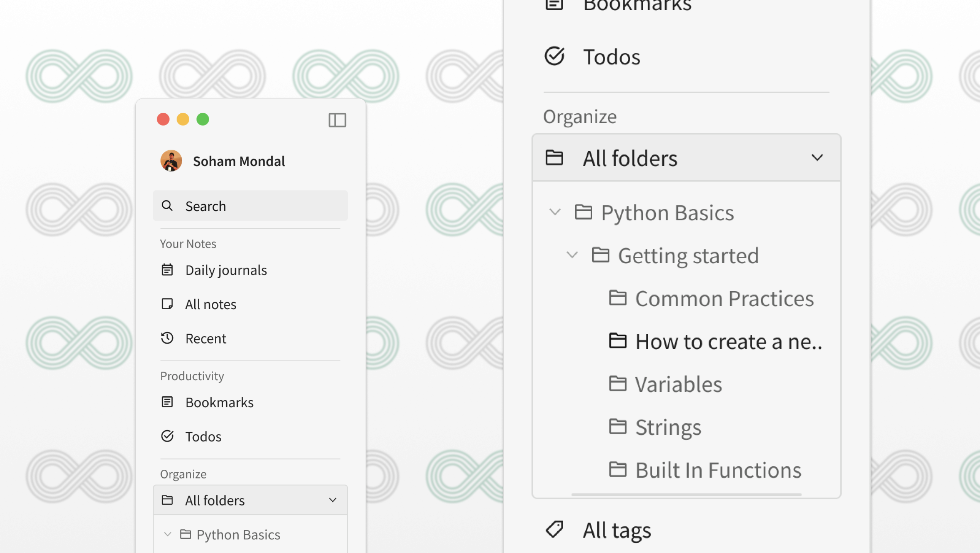
Task: Click the Todos checkmark icon in small sidebar
Action: coord(167,436)
